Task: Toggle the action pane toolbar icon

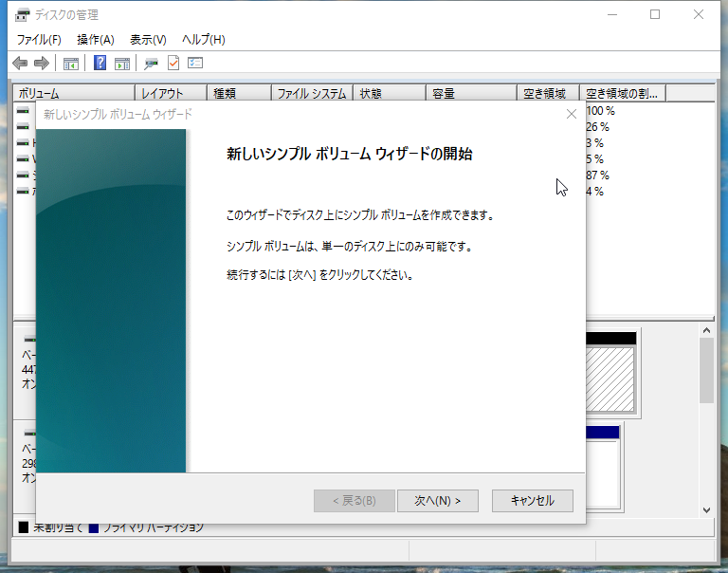Action: [122, 64]
